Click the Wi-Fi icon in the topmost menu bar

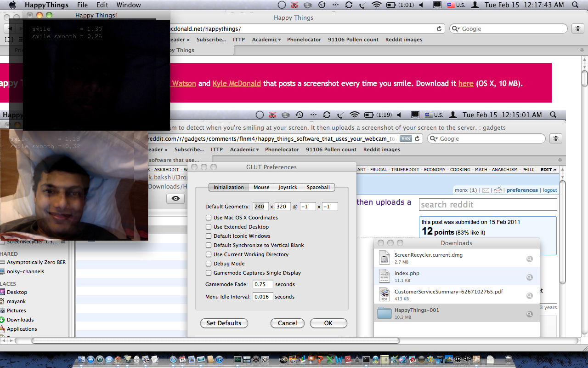[x=377, y=5]
